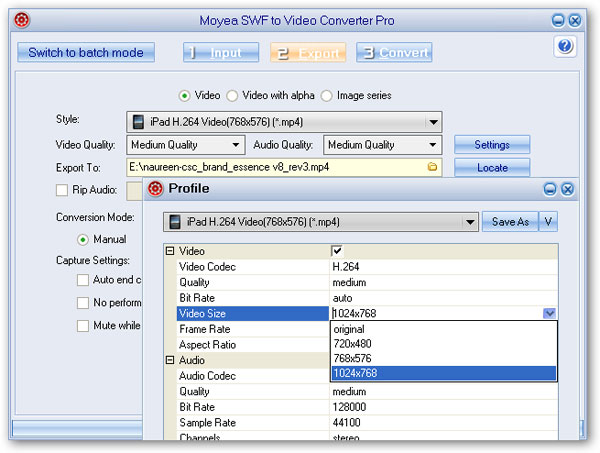This screenshot has width=600, height=453.
Task: Toggle the No perform checkbox
Action: 83,303
